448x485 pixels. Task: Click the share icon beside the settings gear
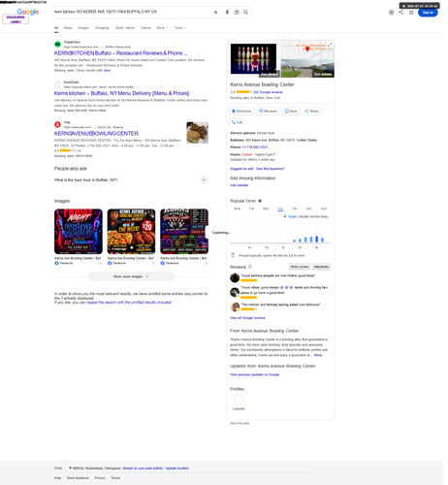400,12
